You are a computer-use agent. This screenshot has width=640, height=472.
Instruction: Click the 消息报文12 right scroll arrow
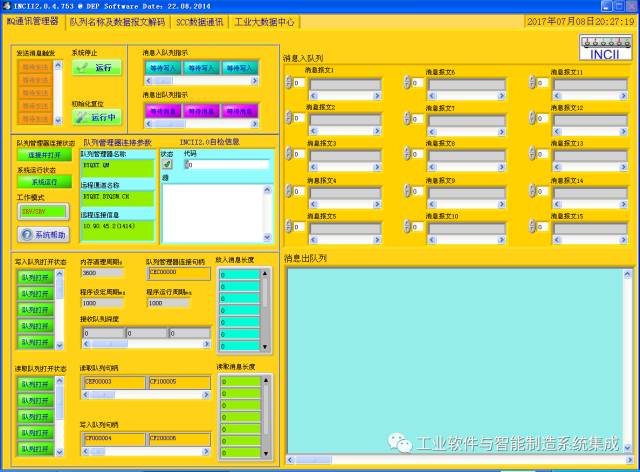[x=623, y=131]
